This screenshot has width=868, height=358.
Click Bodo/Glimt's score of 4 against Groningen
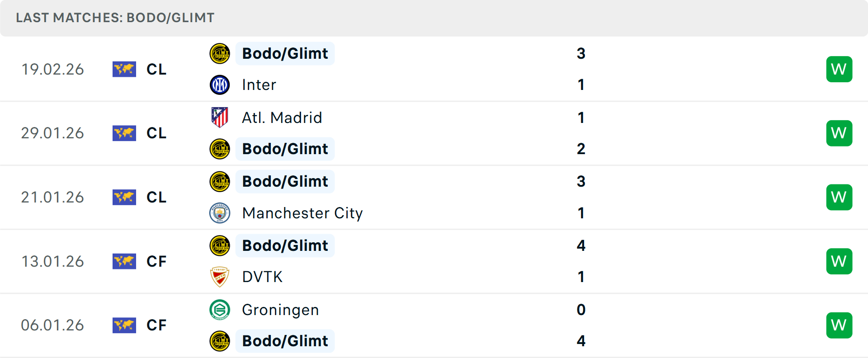click(x=581, y=341)
